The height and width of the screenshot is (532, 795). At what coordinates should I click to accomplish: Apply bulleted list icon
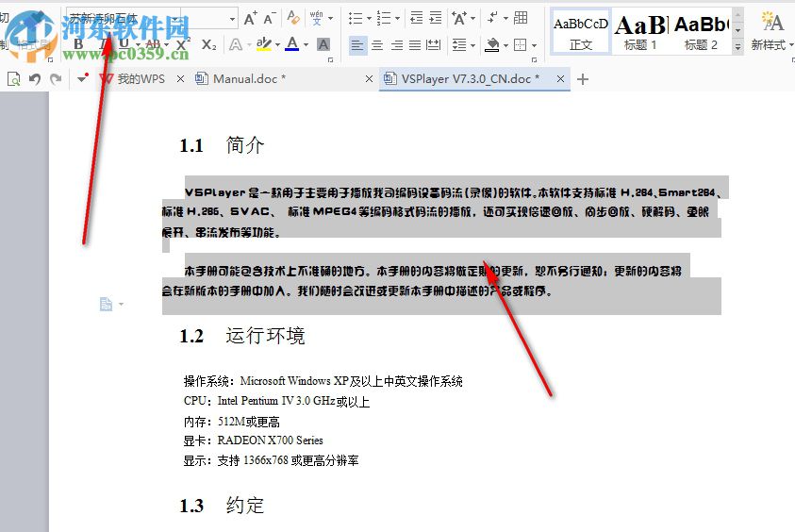pos(356,18)
